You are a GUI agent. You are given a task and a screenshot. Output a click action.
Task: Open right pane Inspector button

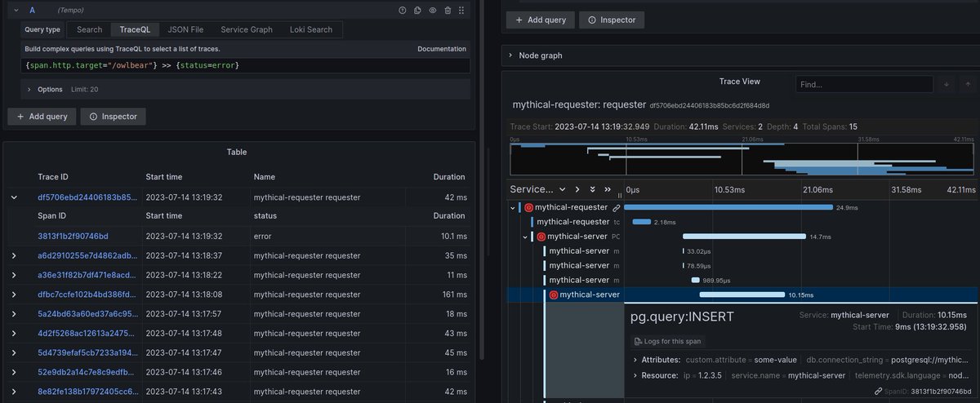(x=612, y=20)
